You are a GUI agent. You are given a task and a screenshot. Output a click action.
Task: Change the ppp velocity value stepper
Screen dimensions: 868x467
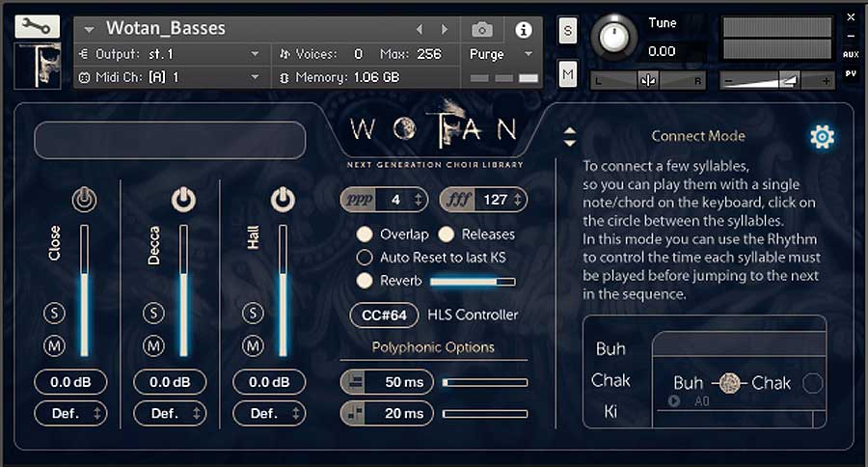point(418,200)
